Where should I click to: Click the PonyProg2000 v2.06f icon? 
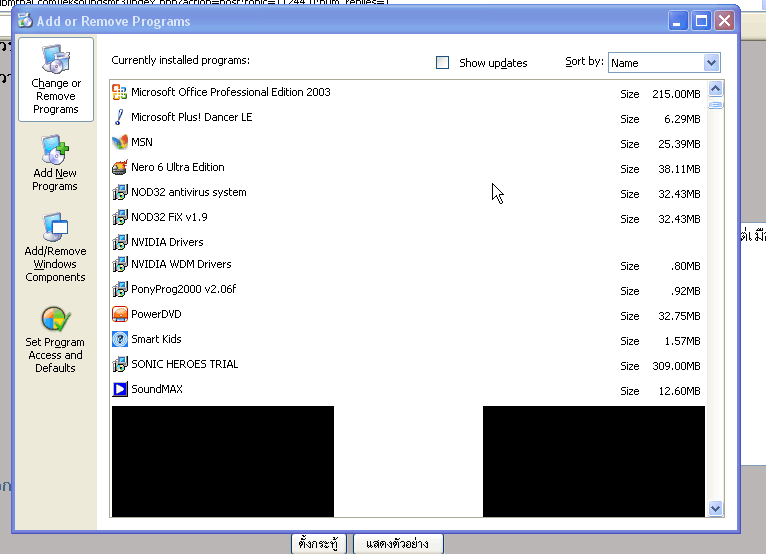click(120, 289)
